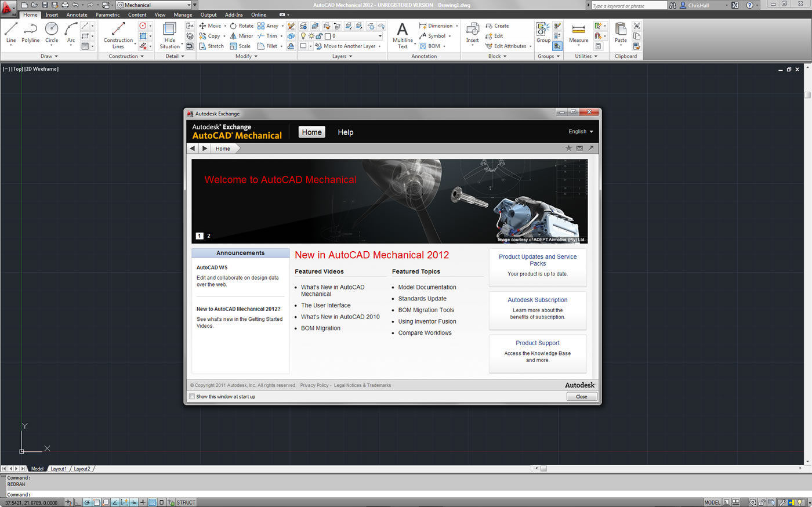The width and height of the screenshot is (812, 507).
Task: Click the email envelope icon in Exchange
Action: tap(580, 149)
